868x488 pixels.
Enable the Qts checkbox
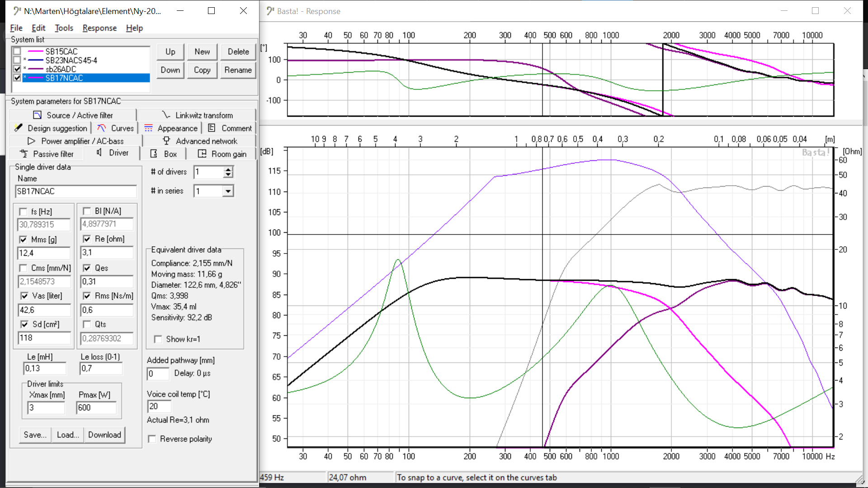(x=87, y=324)
